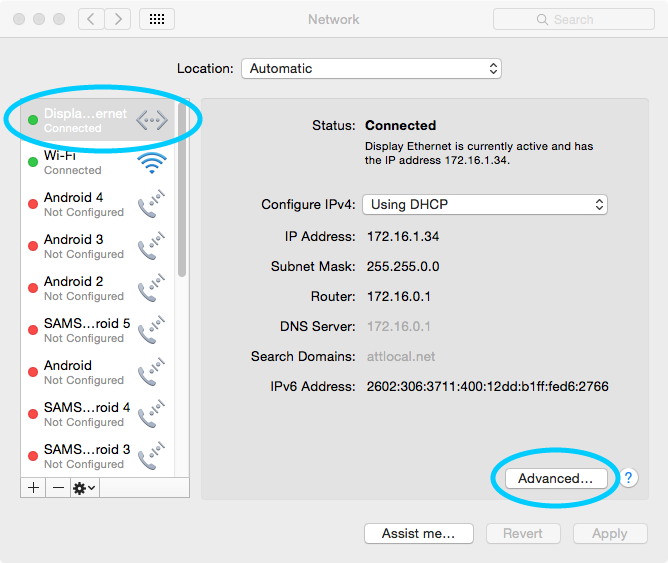Click the Display Ethernet arrows icon
This screenshot has width=668, height=563.
point(152,120)
